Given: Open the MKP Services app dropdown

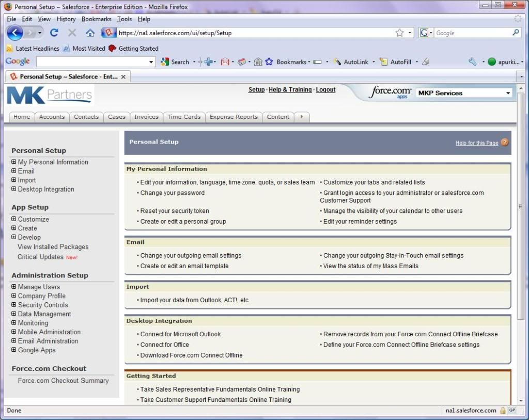Looking at the screenshot, I should [x=464, y=93].
